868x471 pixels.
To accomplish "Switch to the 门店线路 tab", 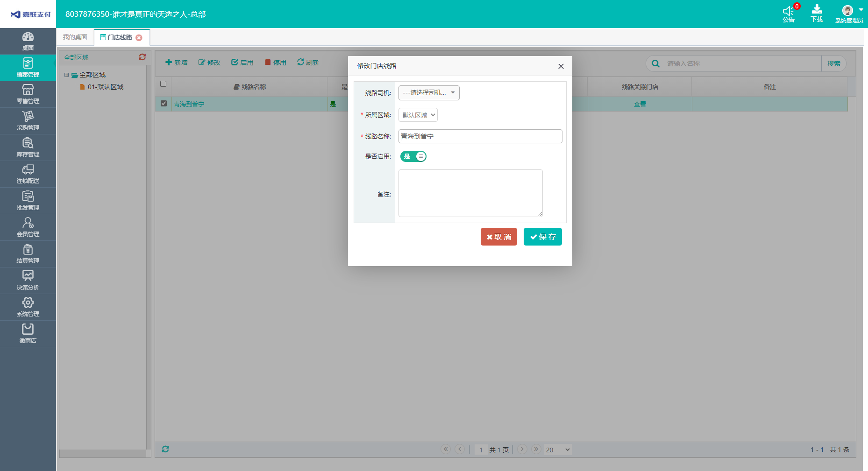I will point(120,37).
